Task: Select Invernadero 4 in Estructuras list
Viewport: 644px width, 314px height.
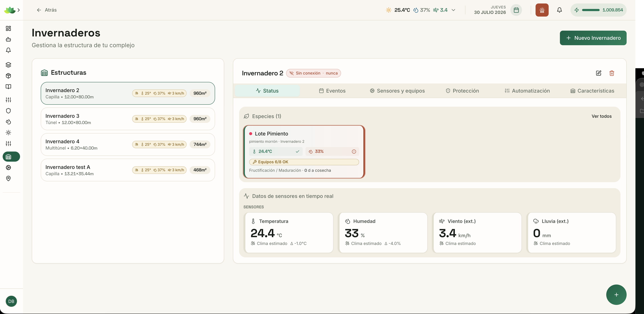Action: (x=128, y=145)
